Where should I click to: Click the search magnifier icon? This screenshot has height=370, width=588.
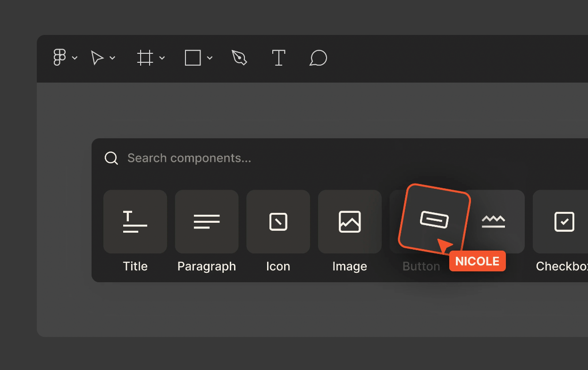coord(111,158)
